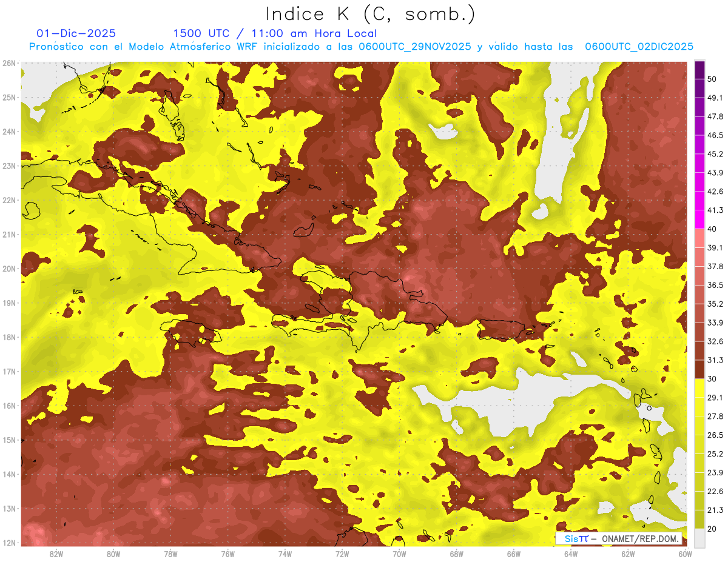The image size is (728, 562).
Task: Click the chart title "Indice K (C, somb.)"
Action: [x=371, y=14]
